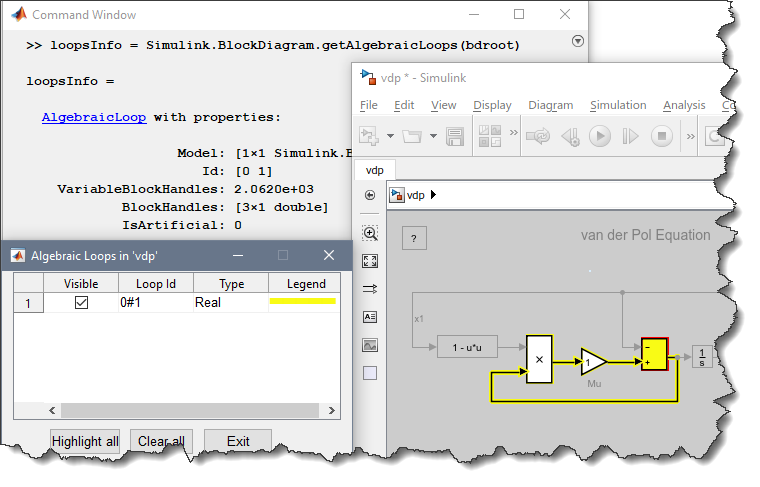Select the Zoom tool in the palette
Viewport: 760px width, 487px height.
pyautogui.click(x=370, y=233)
